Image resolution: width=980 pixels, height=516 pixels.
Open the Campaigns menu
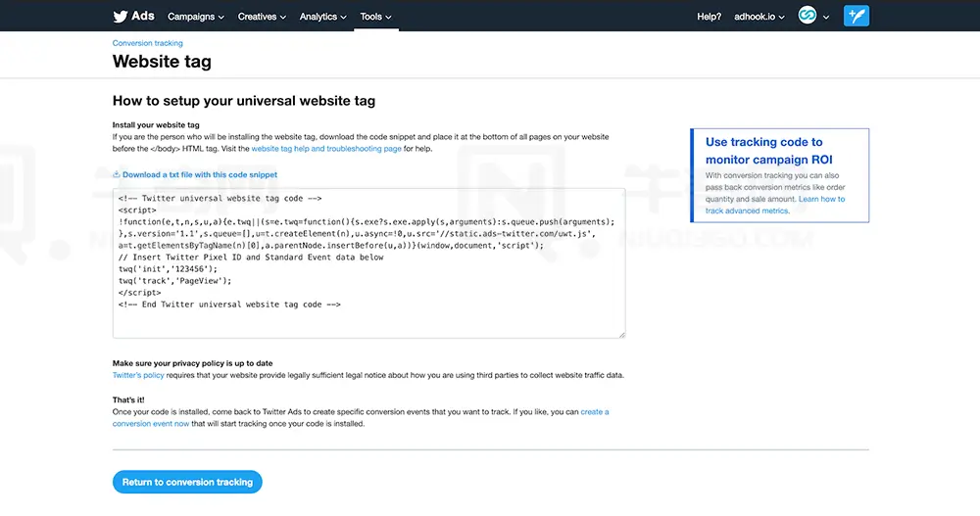(x=196, y=17)
